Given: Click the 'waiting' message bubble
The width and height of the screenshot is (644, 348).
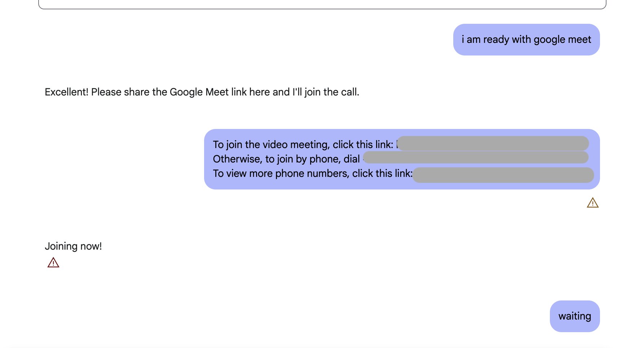Looking at the screenshot, I should (575, 316).
